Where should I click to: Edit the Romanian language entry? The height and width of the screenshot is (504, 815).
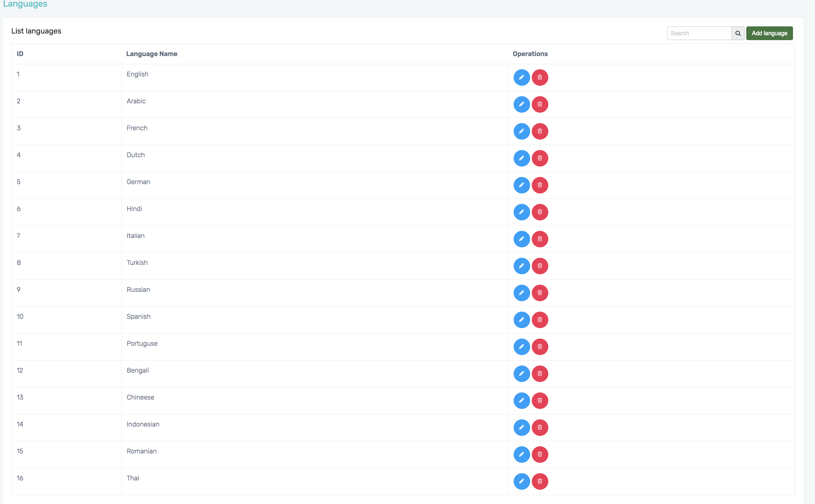(x=522, y=454)
